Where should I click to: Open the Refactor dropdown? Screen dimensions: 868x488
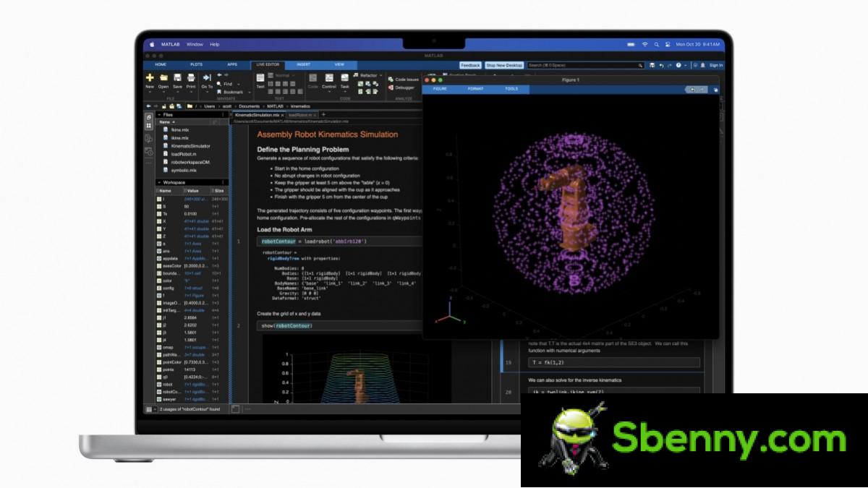tap(380, 75)
